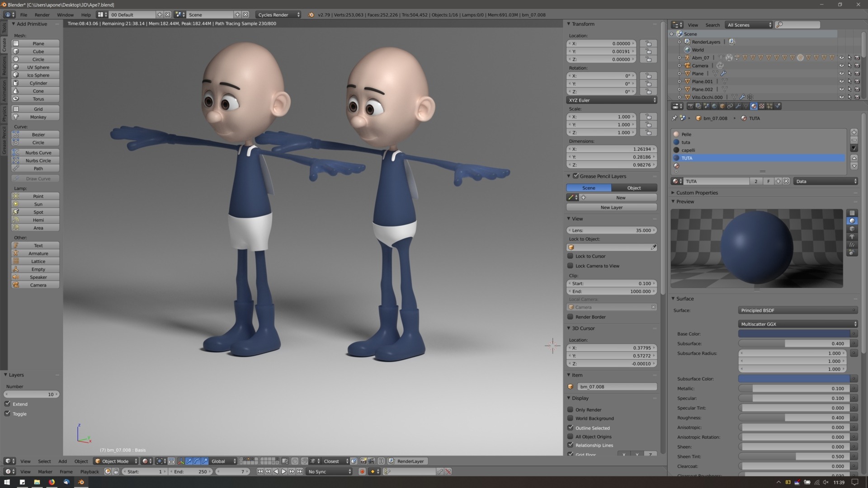Open the XYZ Euler rotation mode dropdown

611,100
